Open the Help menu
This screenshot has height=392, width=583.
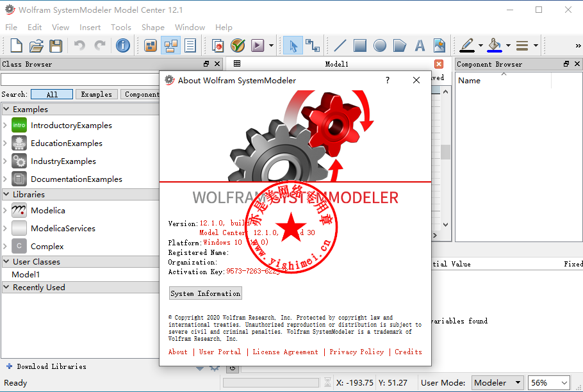pyautogui.click(x=224, y=27)
